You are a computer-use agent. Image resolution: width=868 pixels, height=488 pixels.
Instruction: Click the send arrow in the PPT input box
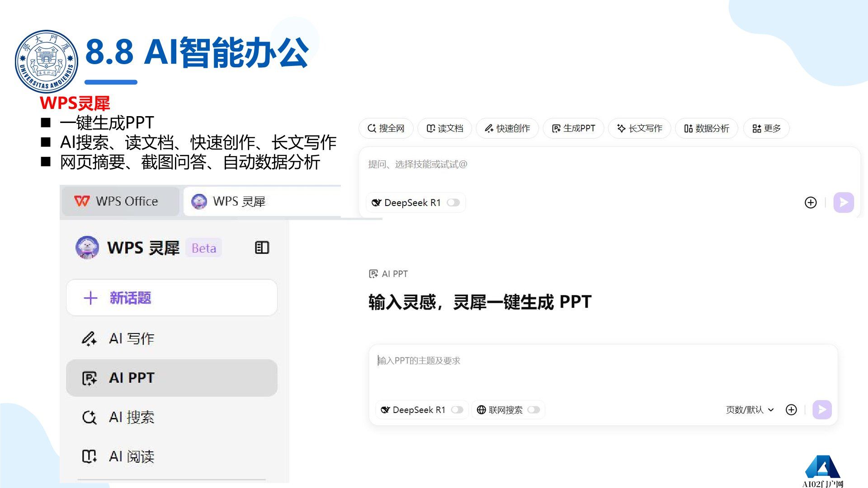(822, 410)
